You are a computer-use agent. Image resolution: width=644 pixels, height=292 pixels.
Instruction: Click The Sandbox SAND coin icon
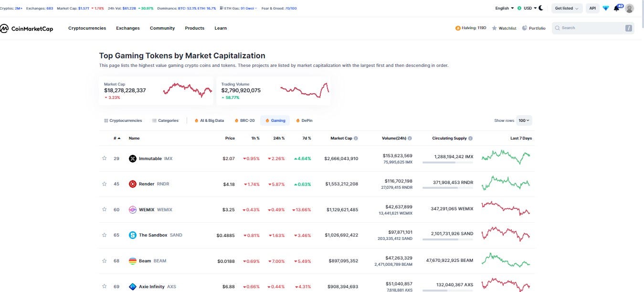point(133,235)
